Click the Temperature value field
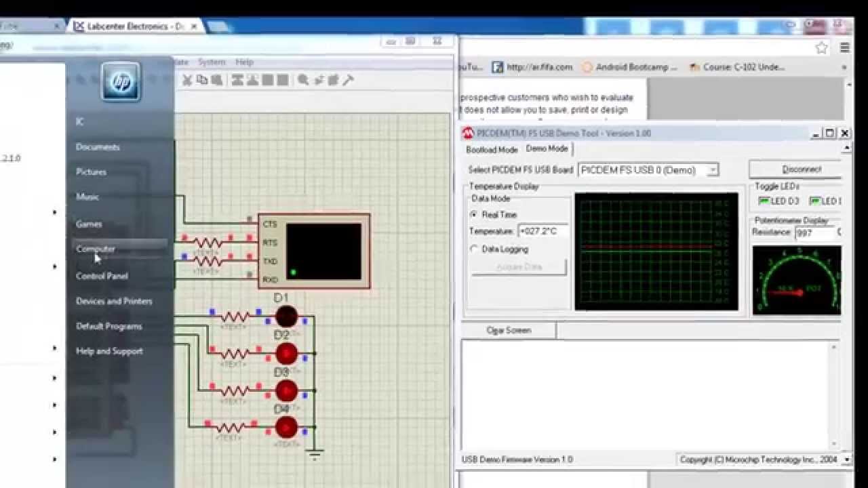This screenshot has width=868, height=488. click(x=542, y=232)
